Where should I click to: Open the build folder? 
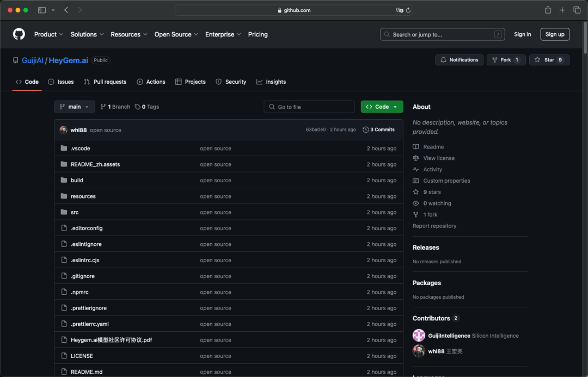click(77, 180)
